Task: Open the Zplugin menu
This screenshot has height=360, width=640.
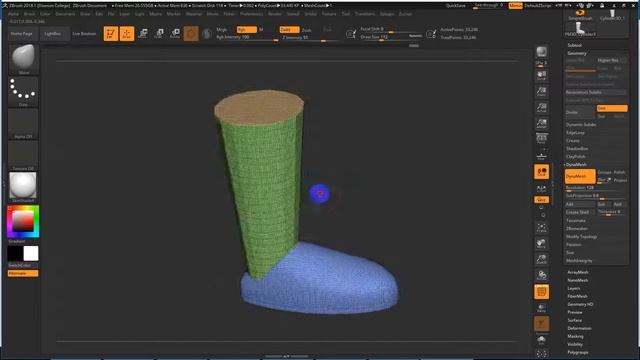Action: coord(387,14)
